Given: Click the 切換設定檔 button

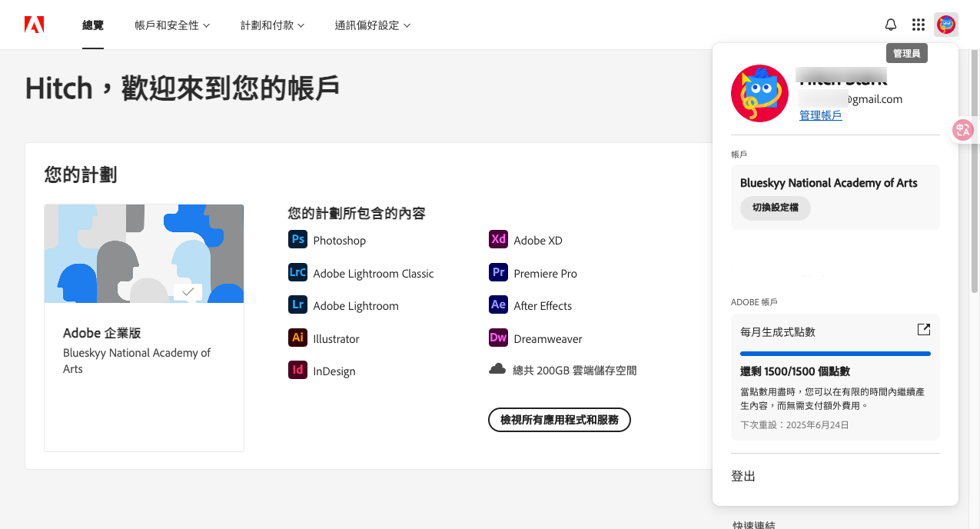Looking at the screenshot, I should point(775,208).
